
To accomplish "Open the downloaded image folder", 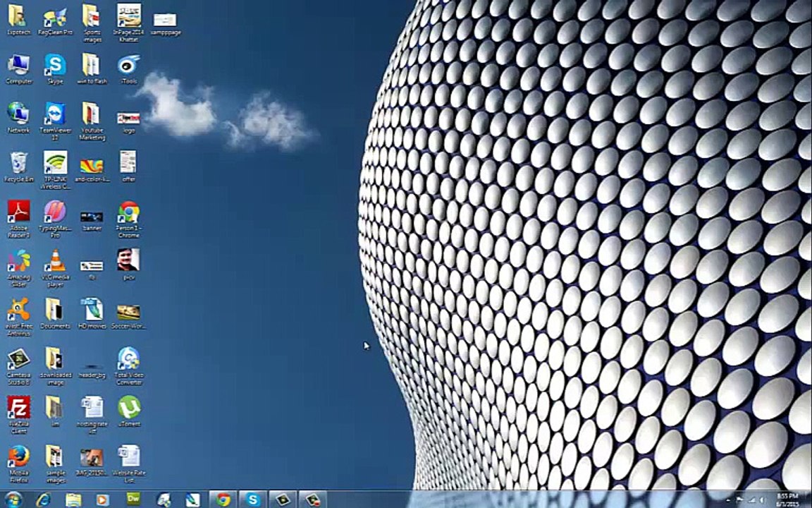I will [55, 366].
